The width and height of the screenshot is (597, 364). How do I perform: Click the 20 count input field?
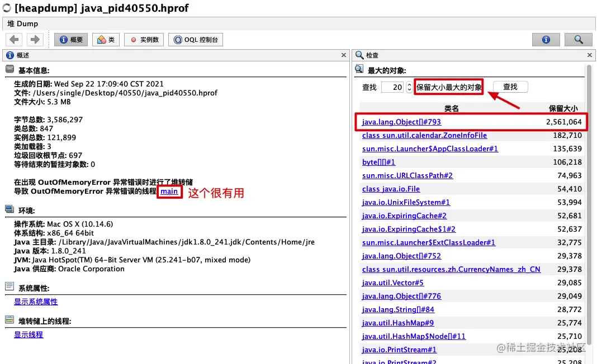point(392,87)
